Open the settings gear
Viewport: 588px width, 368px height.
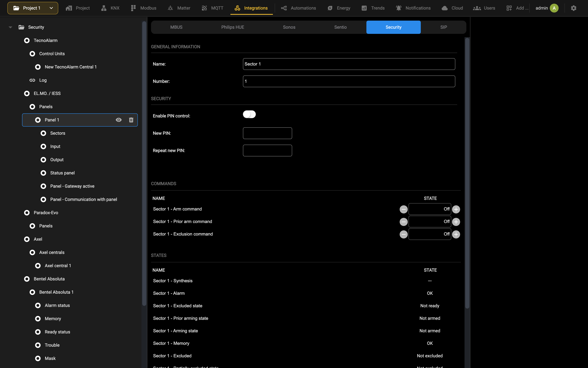coord(573,8)
